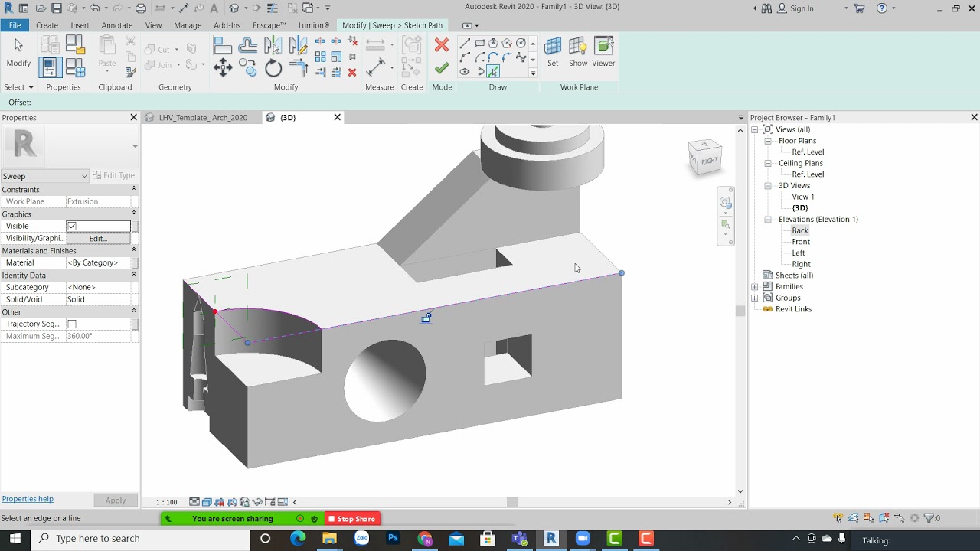Open the Manage ribbon tab
This screenshot has height=551, width=980.
pyautogui.click(x=188, y=25)
